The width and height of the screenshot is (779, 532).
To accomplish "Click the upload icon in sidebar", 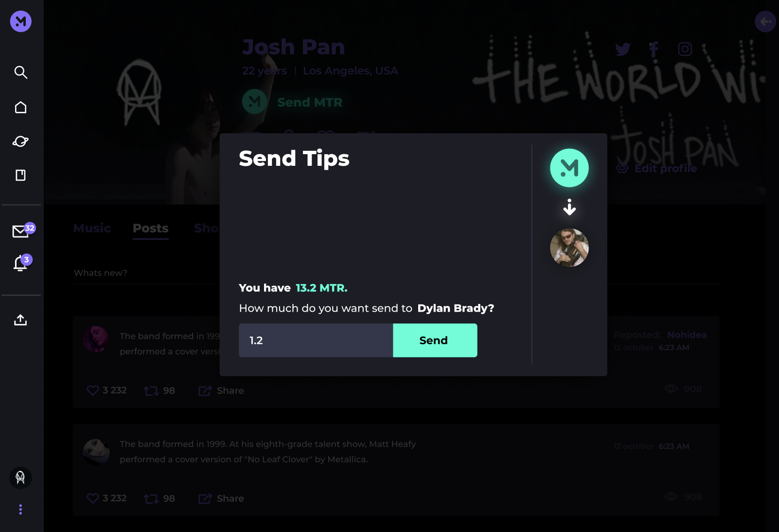I will [x=20, y=319].
